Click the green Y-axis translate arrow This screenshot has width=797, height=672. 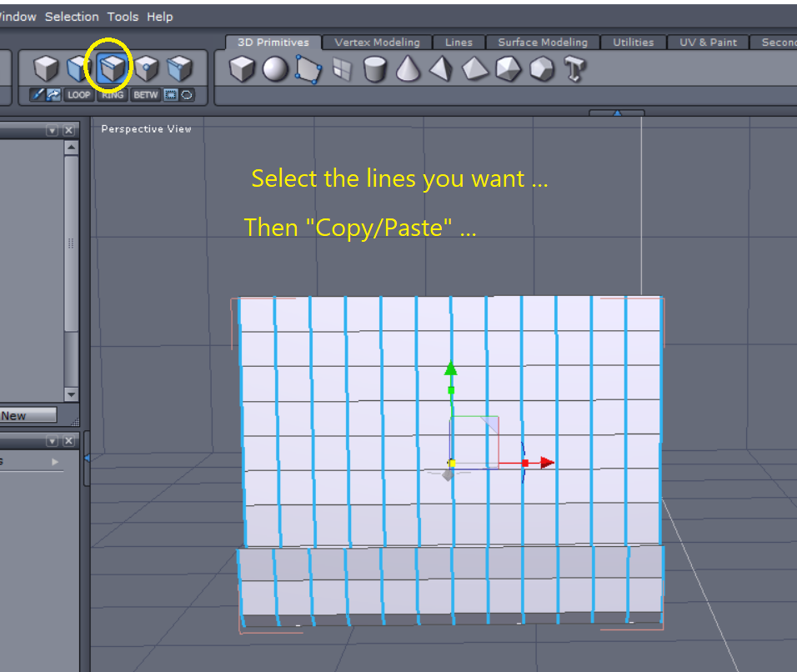[x=451, y=369]
